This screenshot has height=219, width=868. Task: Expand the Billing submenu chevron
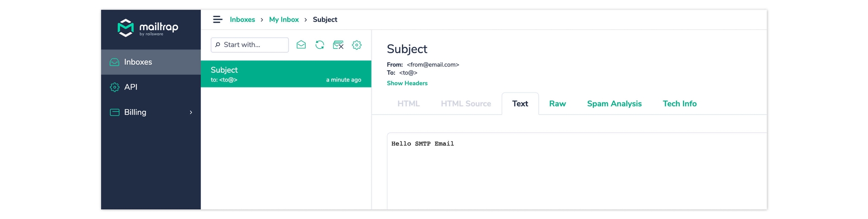[x=191, y=112]
